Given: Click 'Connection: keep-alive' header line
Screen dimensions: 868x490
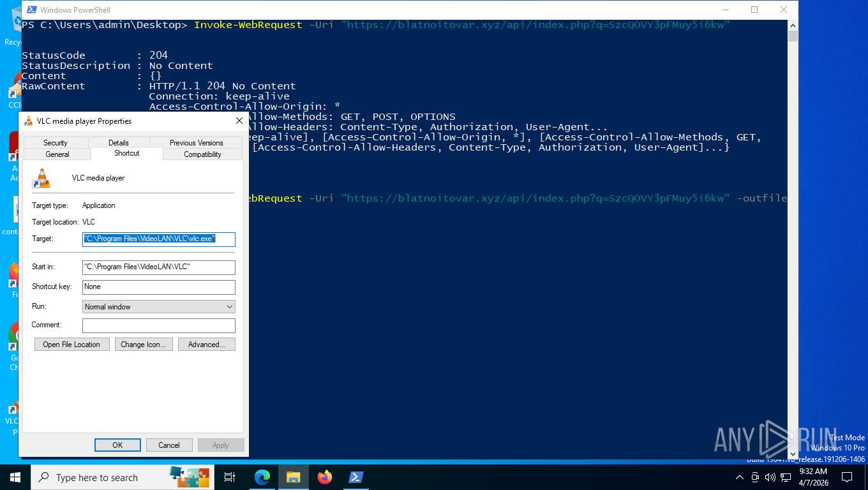Looking at the screenshot, I should [x=220, y=96].
